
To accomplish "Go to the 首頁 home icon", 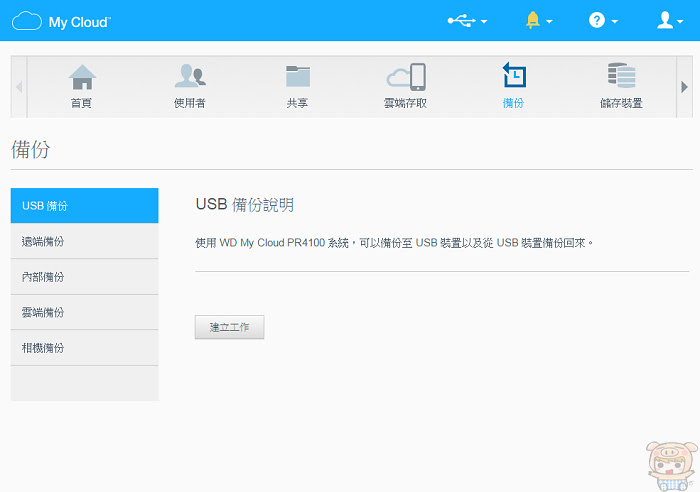I will point(82,77).
